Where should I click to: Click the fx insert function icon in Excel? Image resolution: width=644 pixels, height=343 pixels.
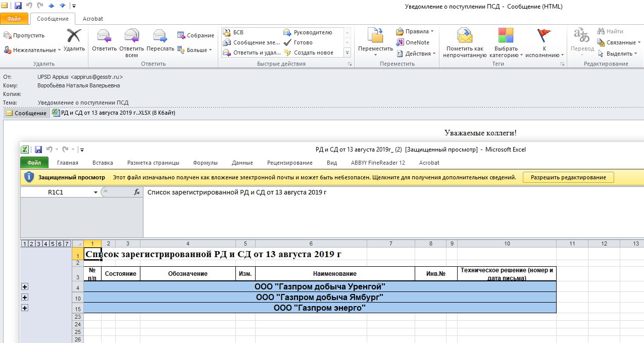click(136, 192)
